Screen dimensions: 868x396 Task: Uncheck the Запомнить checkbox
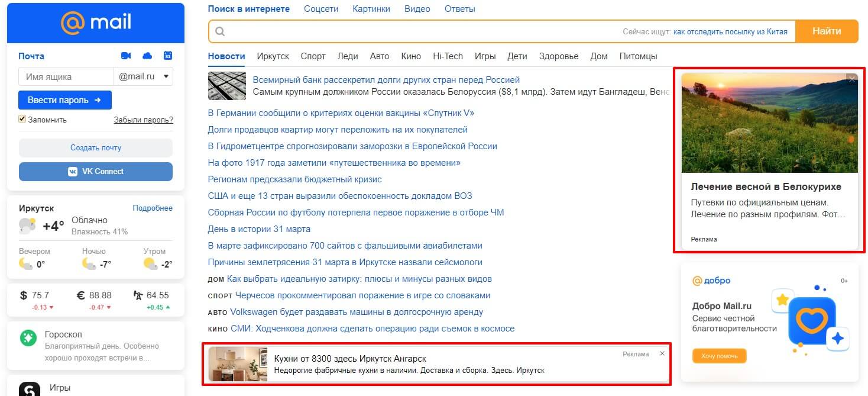22,118
